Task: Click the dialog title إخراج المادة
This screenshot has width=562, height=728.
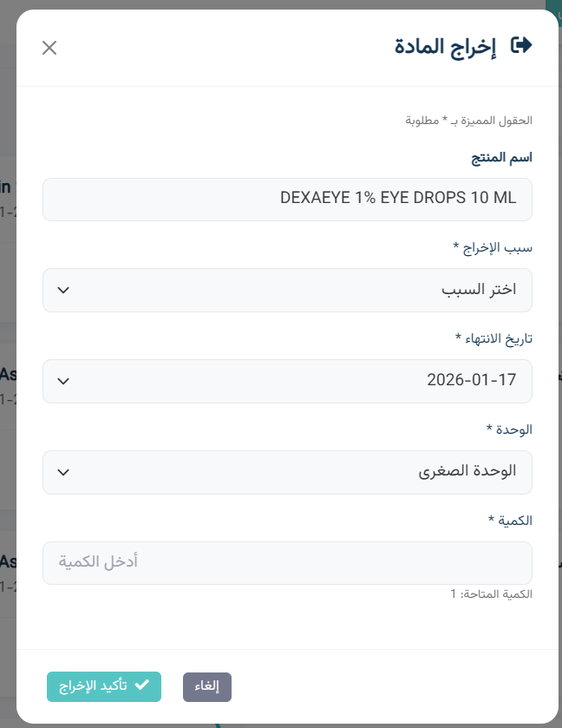Action: coord(445,47)
